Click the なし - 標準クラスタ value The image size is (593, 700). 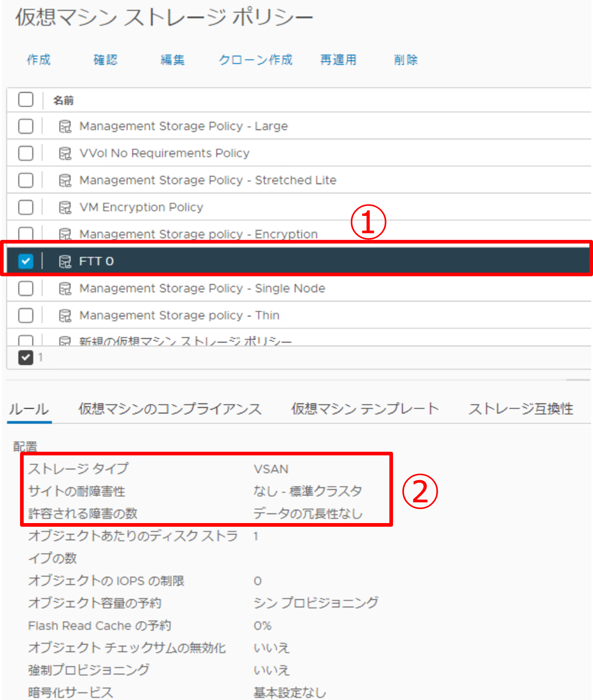coord(308,491)
